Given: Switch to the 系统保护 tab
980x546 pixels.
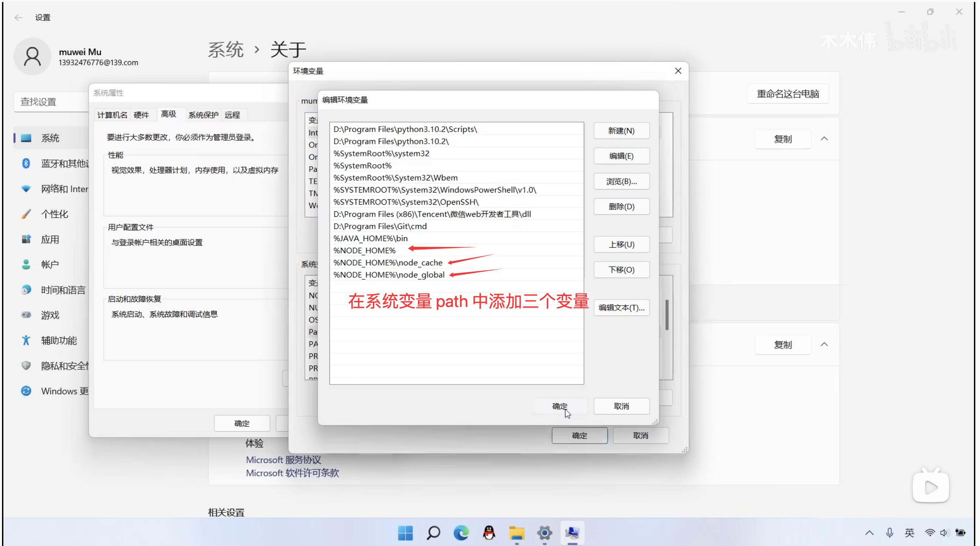Looking at the screenshot, I should (203, 115).
